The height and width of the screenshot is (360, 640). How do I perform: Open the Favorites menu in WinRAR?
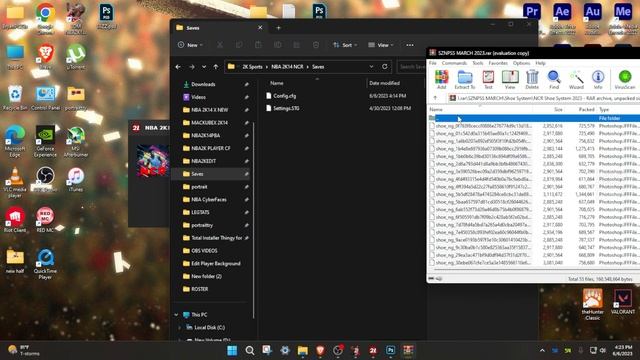tap(498, 63)
